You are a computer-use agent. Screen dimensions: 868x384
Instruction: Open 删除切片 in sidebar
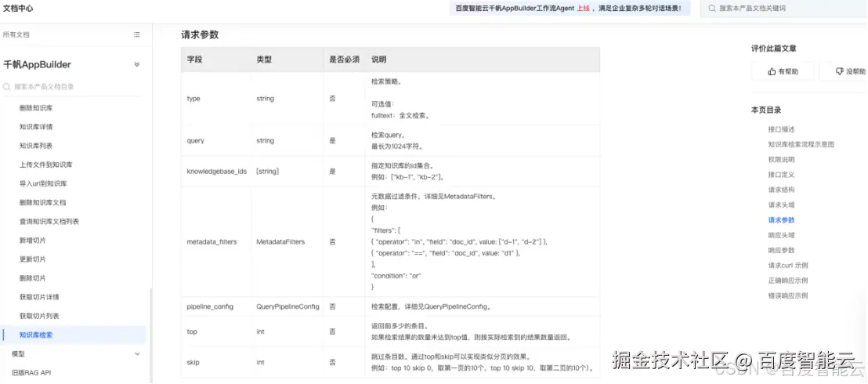(x=33, y=278)
